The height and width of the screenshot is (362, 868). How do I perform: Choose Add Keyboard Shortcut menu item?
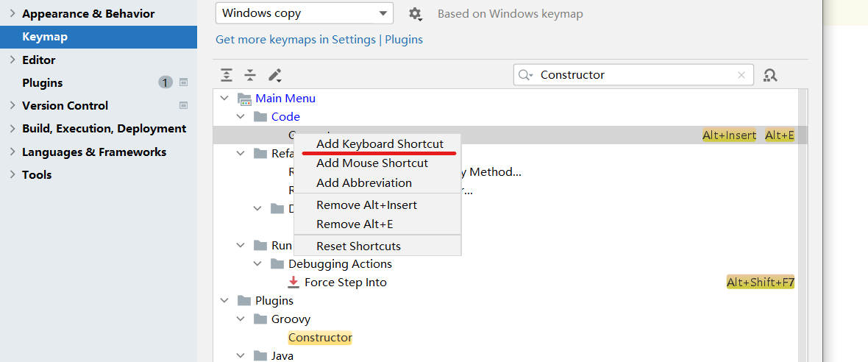point(380,143)
